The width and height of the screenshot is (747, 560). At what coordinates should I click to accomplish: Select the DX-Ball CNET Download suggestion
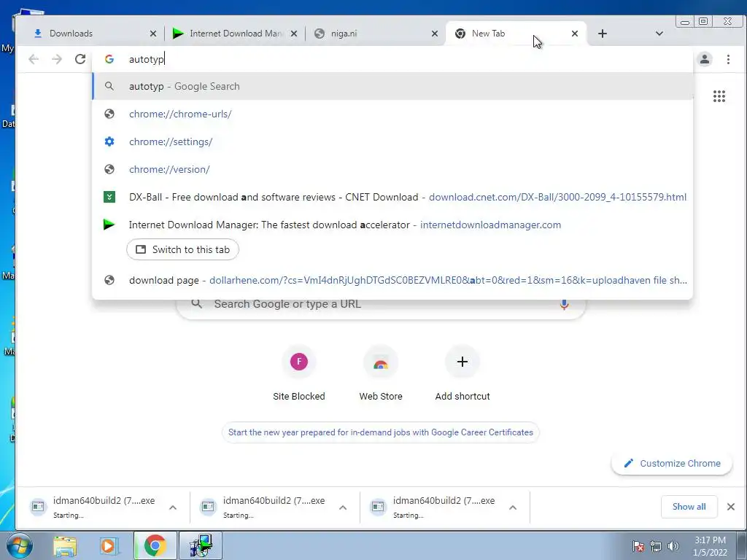392,197
